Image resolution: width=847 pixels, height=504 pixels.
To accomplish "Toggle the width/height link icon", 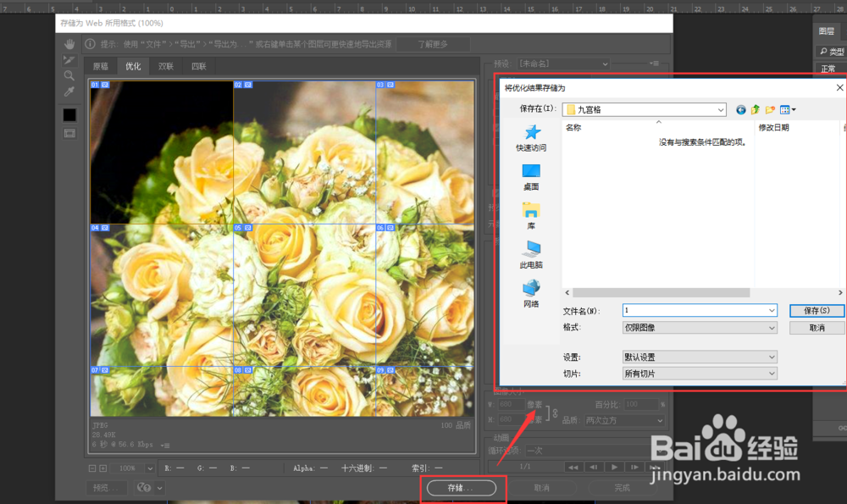I will click(x=554, y=413).
